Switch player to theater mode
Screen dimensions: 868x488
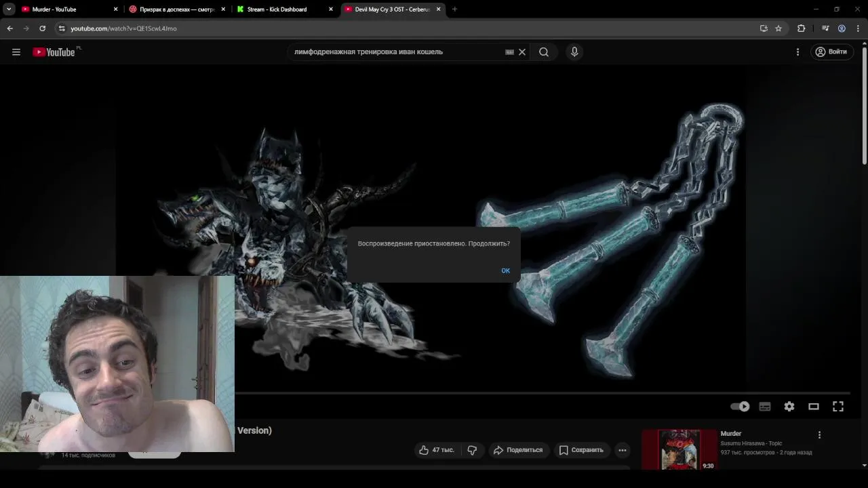tap(814, 407)
